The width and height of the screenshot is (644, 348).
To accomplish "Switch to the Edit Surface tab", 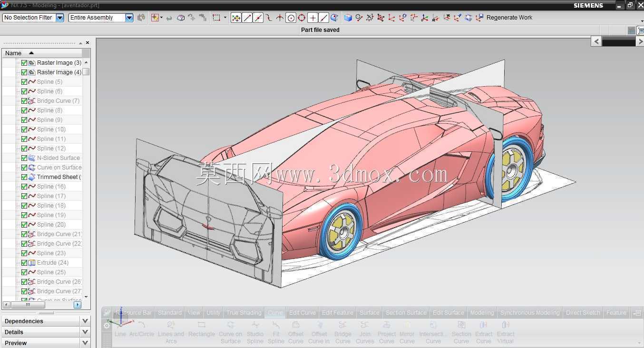I will click(x=448, y=313).
